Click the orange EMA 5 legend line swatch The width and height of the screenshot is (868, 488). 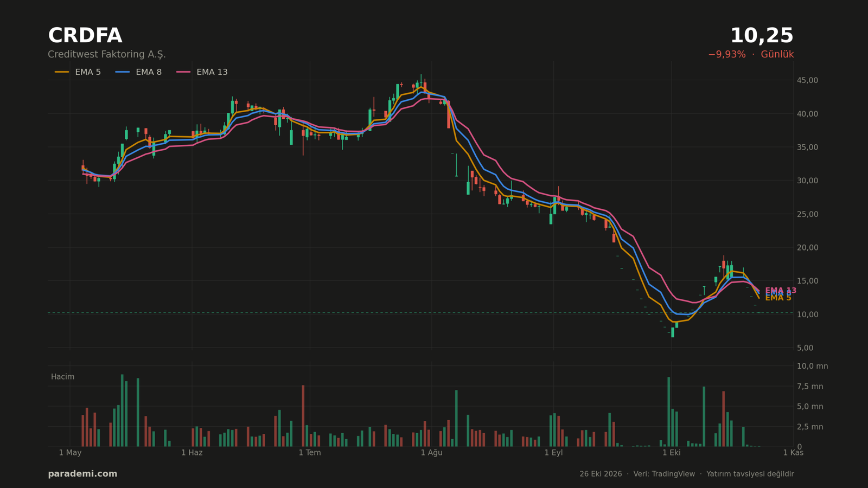(x=62, y=72)
